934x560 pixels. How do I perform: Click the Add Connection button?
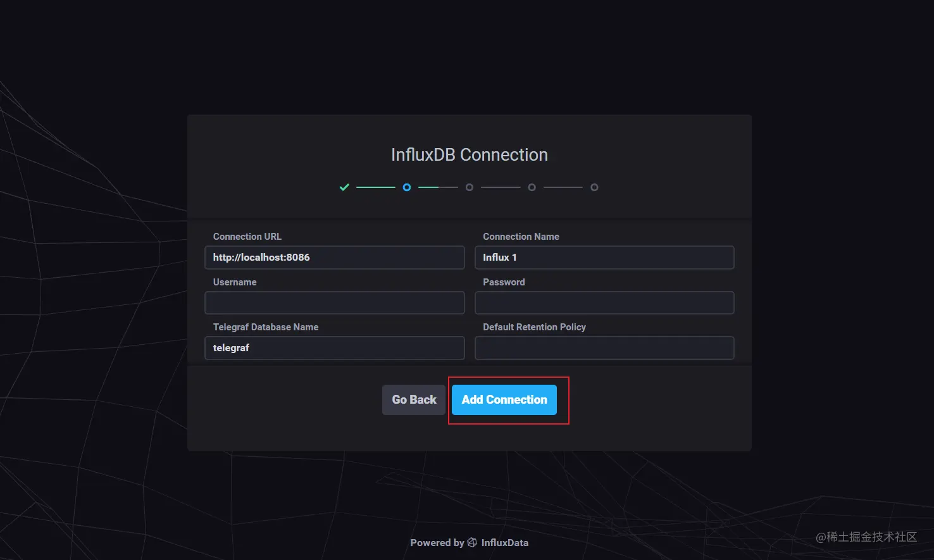pyautogui.click(x=504, y=400)
